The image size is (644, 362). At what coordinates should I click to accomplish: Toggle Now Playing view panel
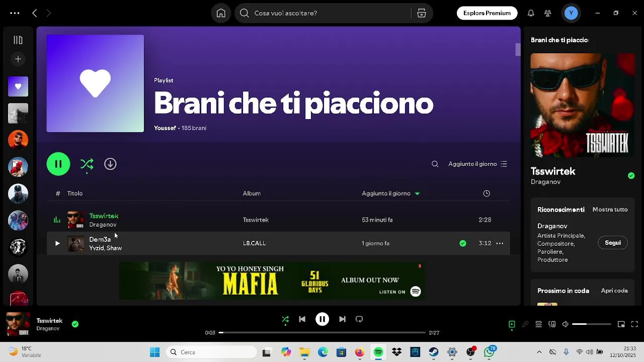coord(512,324)
